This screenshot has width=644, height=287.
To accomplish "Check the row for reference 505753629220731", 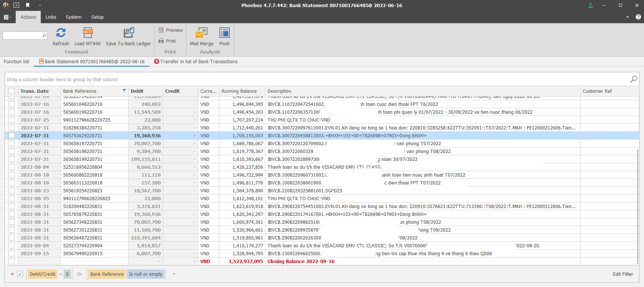I will point(12,135).
